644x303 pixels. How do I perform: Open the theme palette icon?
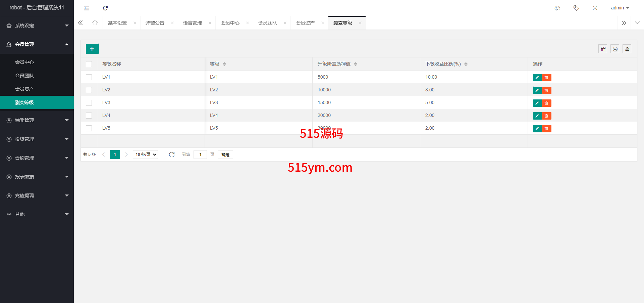557,8
